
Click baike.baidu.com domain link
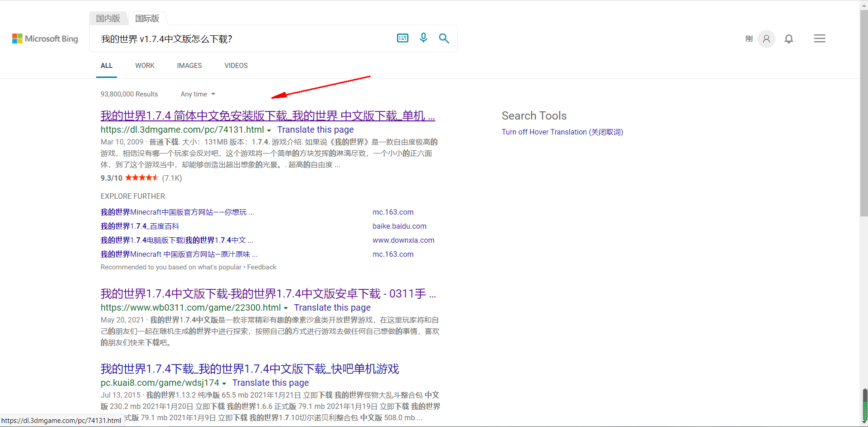(399, 226)
